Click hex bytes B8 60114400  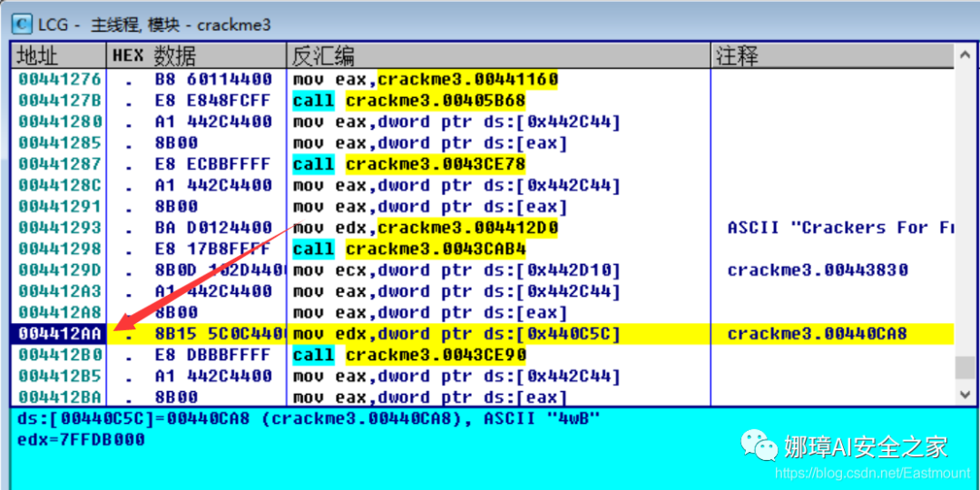point(214,79)
